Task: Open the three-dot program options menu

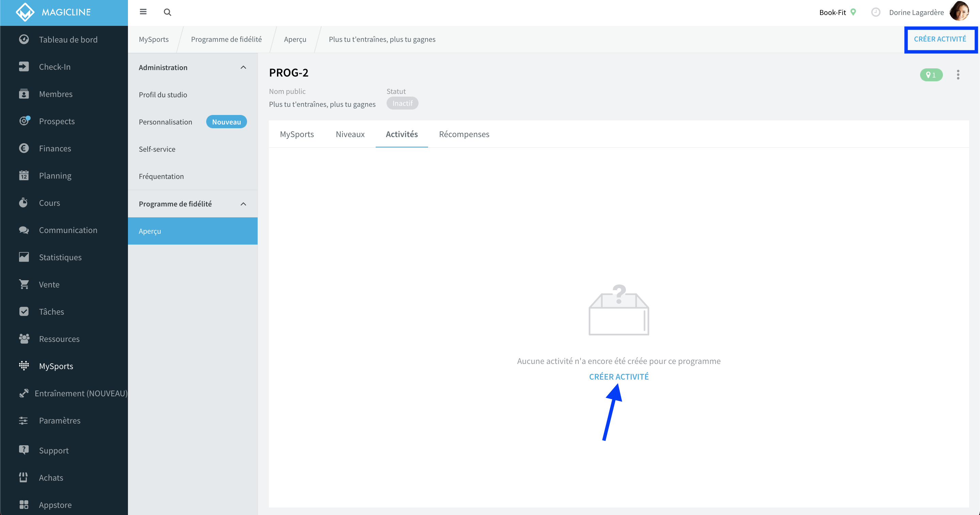Action: coord(958,74)
